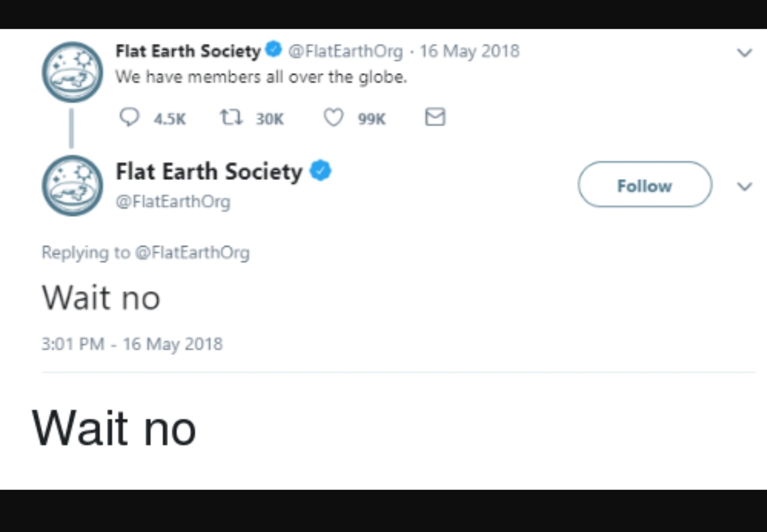The image size is (767, 532).
Task: Like the tweet with the heart icon
Action: 333,117
